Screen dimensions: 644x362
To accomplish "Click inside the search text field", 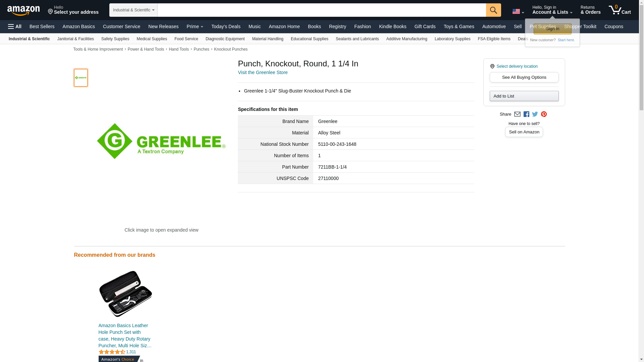I will [x=321, y=10].
